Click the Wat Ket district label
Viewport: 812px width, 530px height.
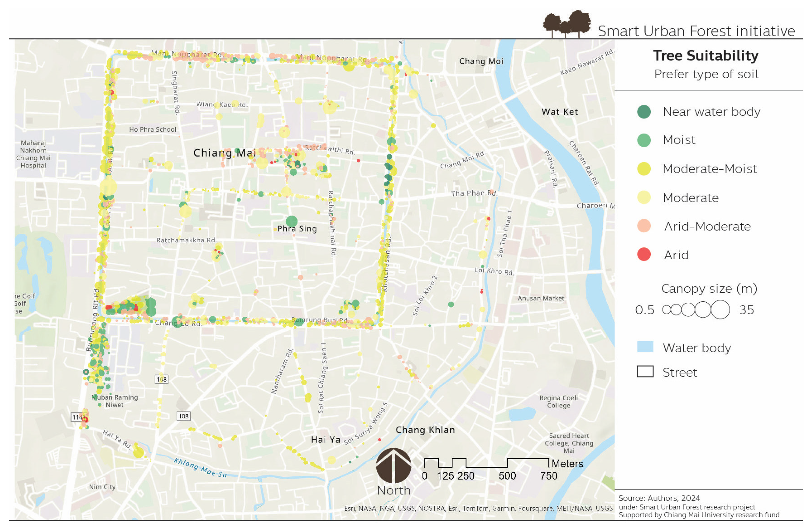(560, 112)
